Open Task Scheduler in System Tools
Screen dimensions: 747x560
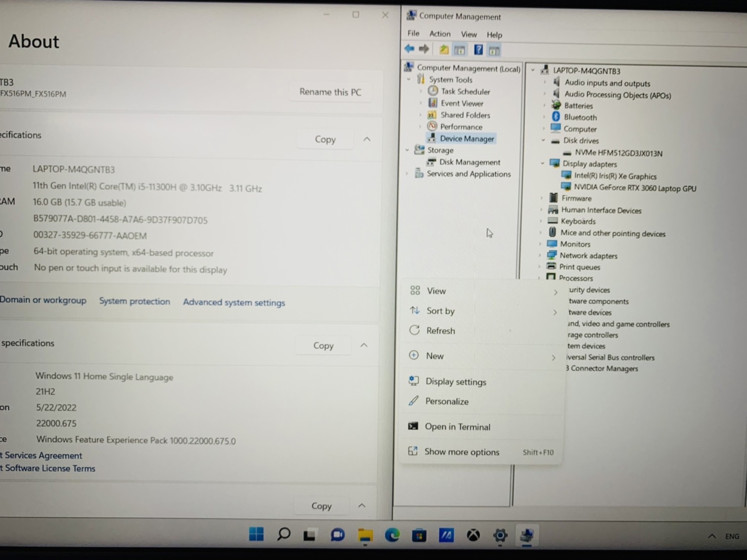[465, 91]
